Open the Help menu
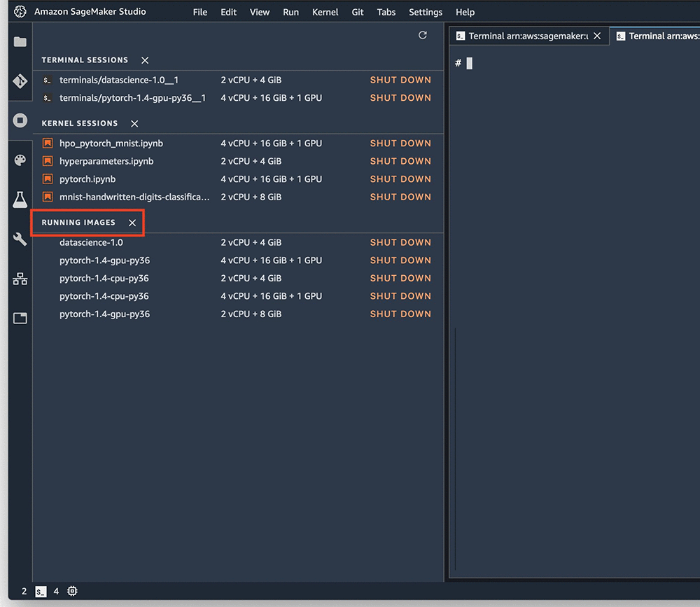This screenshot has width=700, height=607. point(465,12)
